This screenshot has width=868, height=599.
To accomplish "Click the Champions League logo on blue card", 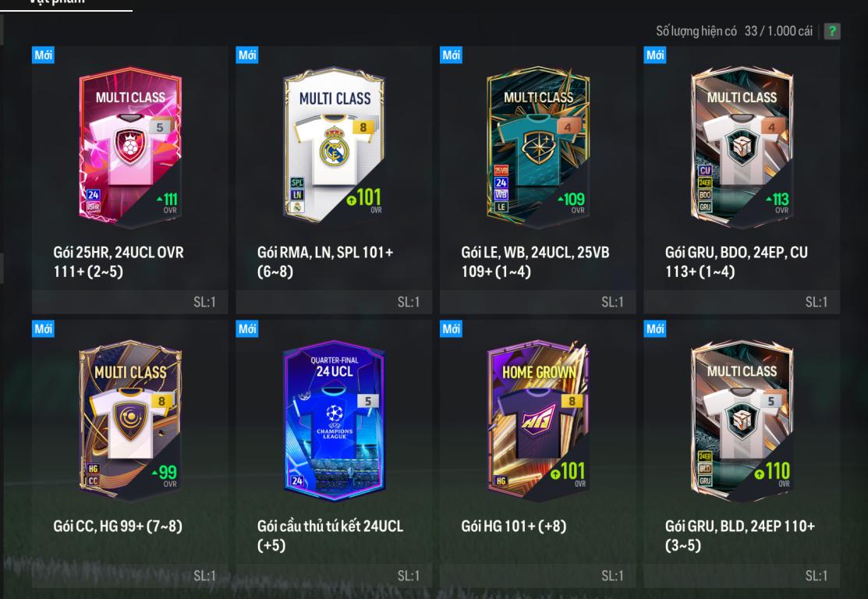I will point(335,422).
